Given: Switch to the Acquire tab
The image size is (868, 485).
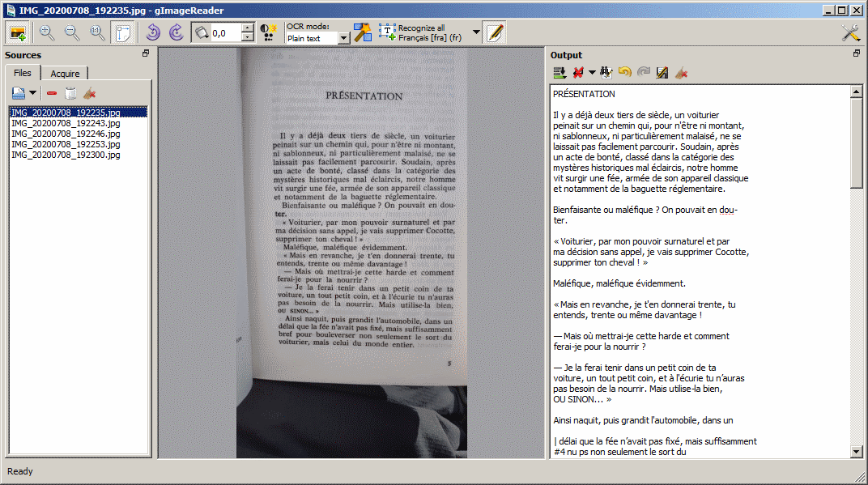Looking at the screenshot, I should point(65,74).
